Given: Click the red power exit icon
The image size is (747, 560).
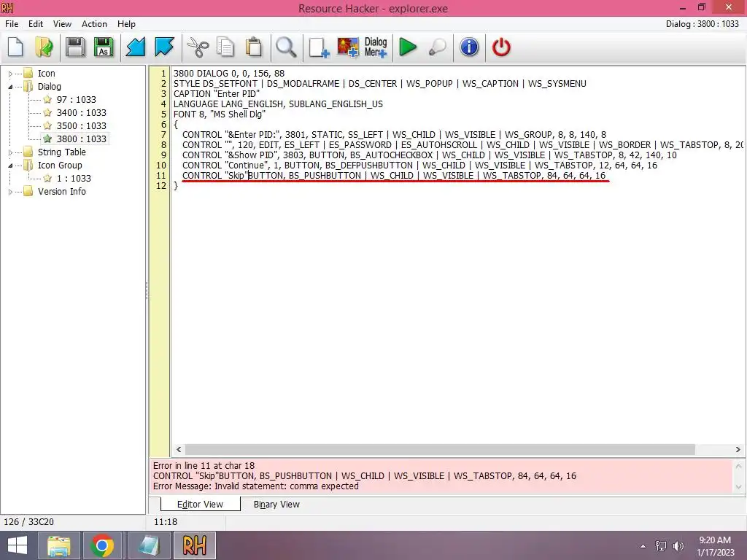Looking at the screenshot, I should point(501,47).
